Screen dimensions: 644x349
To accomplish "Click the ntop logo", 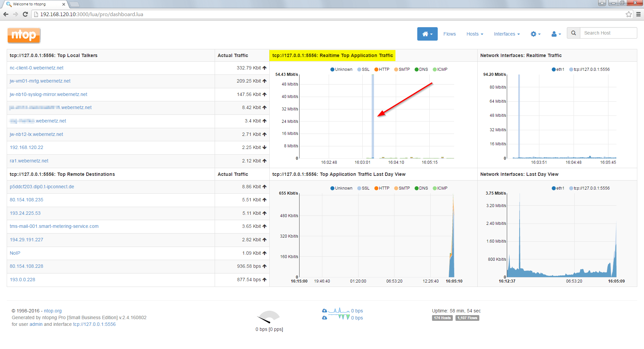I will (24, 35).
